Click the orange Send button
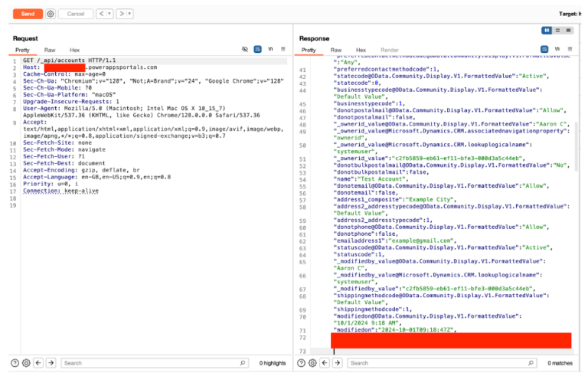 coord(28,14)
